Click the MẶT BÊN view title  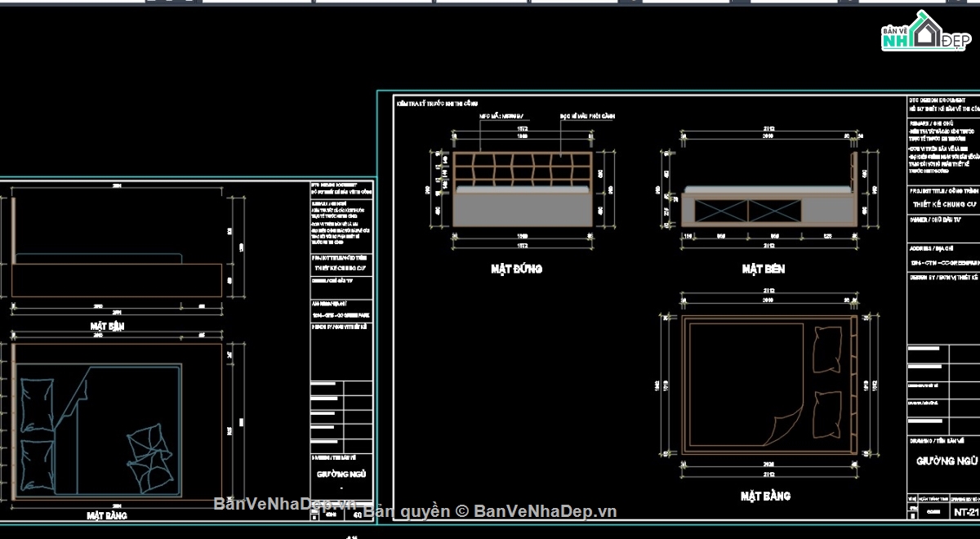tap(763, 269)
